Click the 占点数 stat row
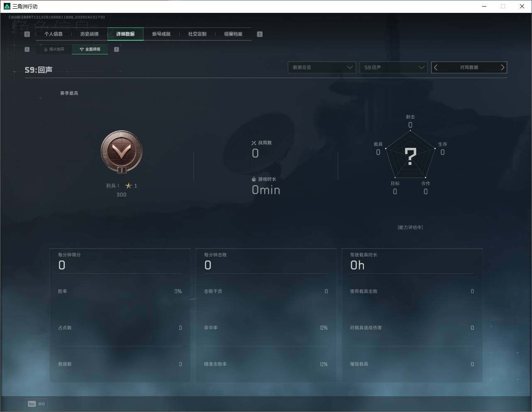Image resolution: width=532 pixels, height=412 pixels. [x=120, y=328]
